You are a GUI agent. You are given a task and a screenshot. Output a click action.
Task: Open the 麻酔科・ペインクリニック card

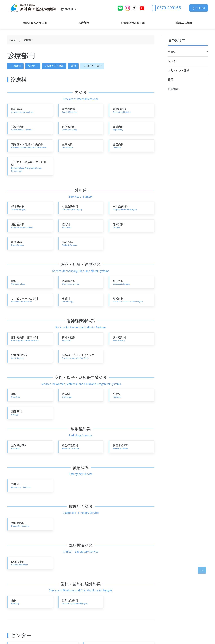(x=81, y=356)
